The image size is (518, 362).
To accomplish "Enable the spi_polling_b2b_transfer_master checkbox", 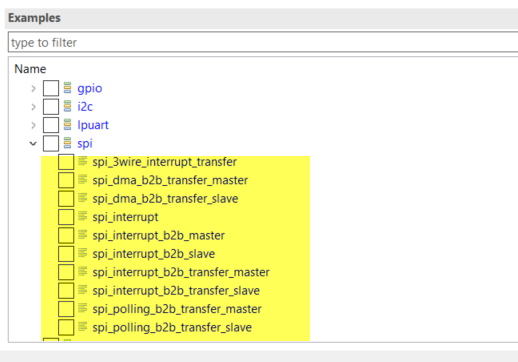I will pyautogui.click(x=66, y=309).
